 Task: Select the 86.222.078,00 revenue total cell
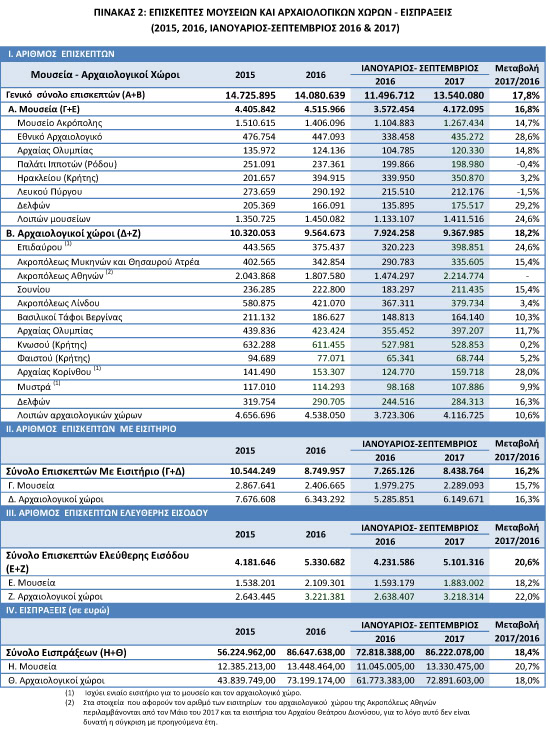[454, 653]
